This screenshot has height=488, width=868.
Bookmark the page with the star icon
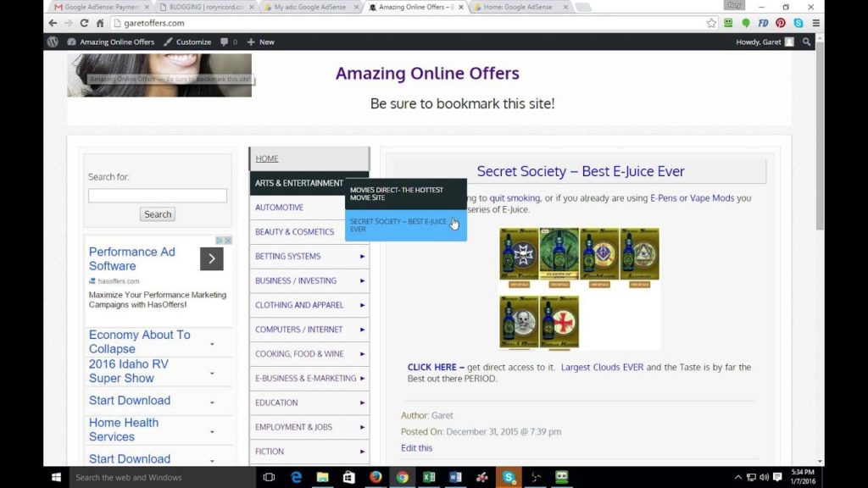[x=711, y=23]
